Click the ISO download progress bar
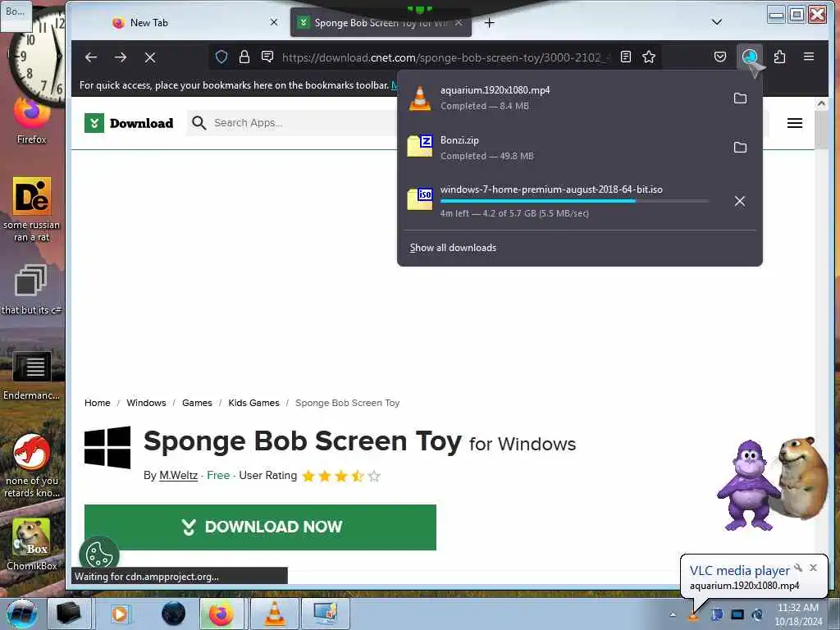This screenshot has width=840, height=630. (x=574, y=202)
